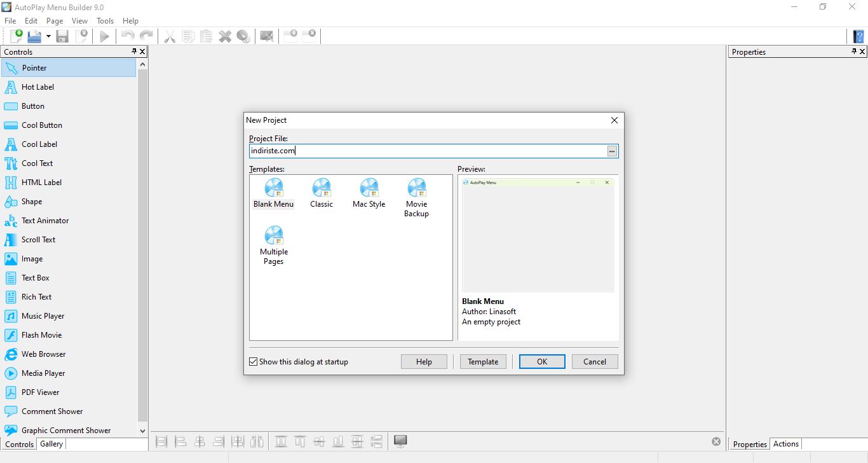
Task: Click the monitor preview icon in bottom toolbar
Action: pyautogui.click(x=400, y=441)
